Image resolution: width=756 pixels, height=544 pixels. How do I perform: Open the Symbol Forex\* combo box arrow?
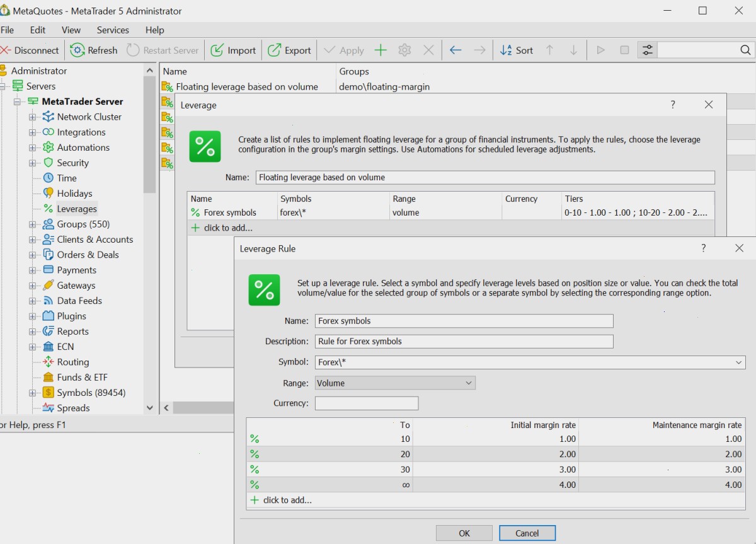pos(738,362)
